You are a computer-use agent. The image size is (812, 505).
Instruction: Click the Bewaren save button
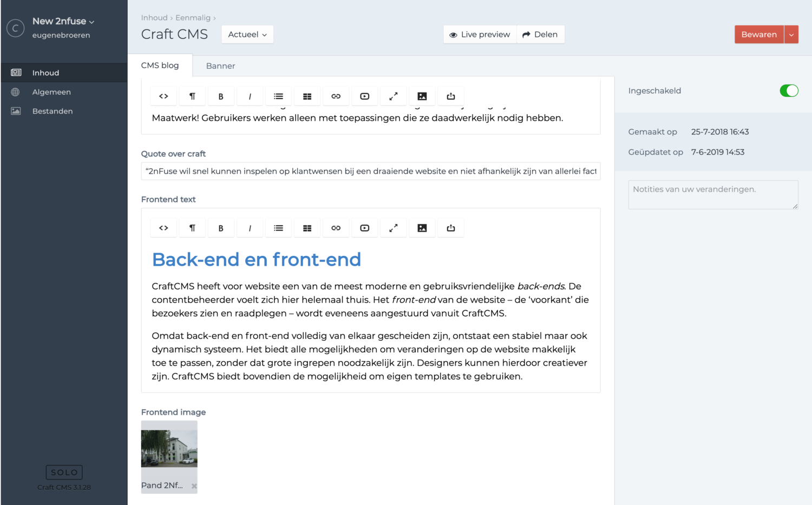tap(759, 35)
